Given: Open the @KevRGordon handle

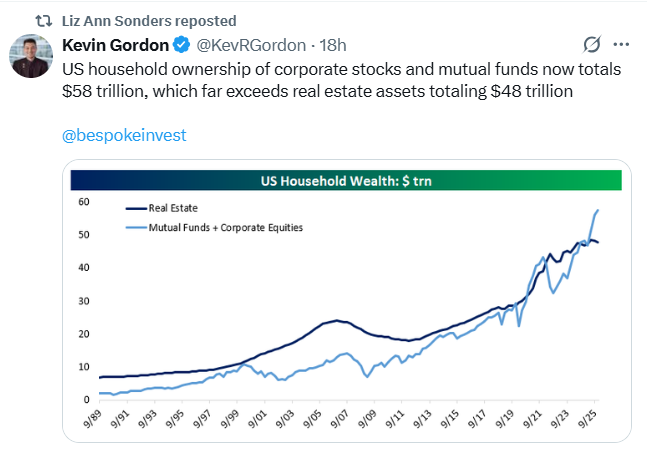Looking at the screenshot, I should [251, 45].
